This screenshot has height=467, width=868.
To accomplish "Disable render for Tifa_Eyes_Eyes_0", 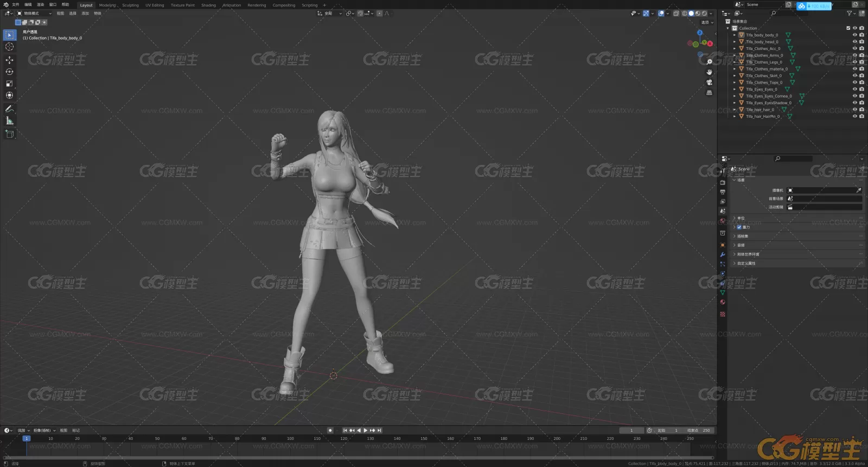I will pos(861,89).
